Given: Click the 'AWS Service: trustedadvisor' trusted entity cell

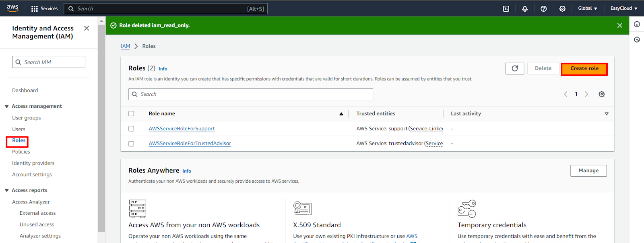Looking at the screenshot, I should click(x=400, y=144).
